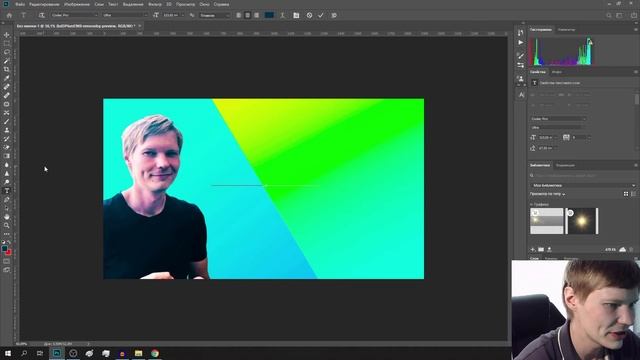Image resolution: width=640 pixels, height=360 pixels.
Task: Toggle Quick Mask mode
Action: [x=7, y=261]
